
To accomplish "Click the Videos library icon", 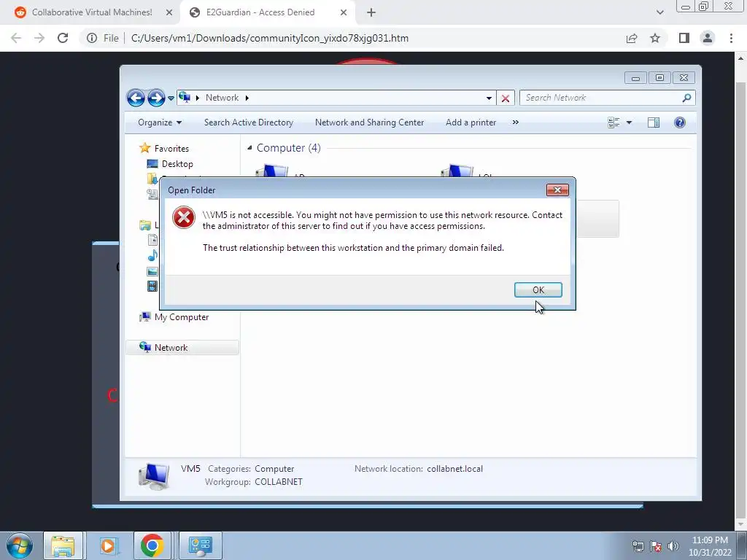I will pyautogui.click(x=152, y=286).
